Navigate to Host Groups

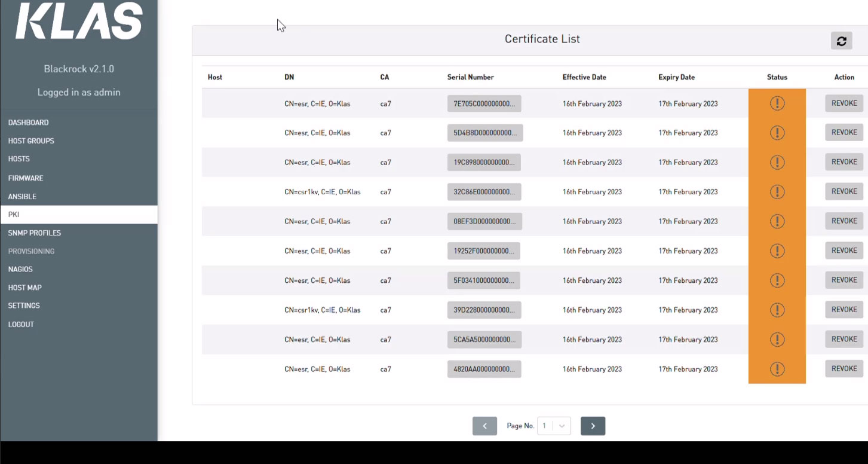[31, 141]
